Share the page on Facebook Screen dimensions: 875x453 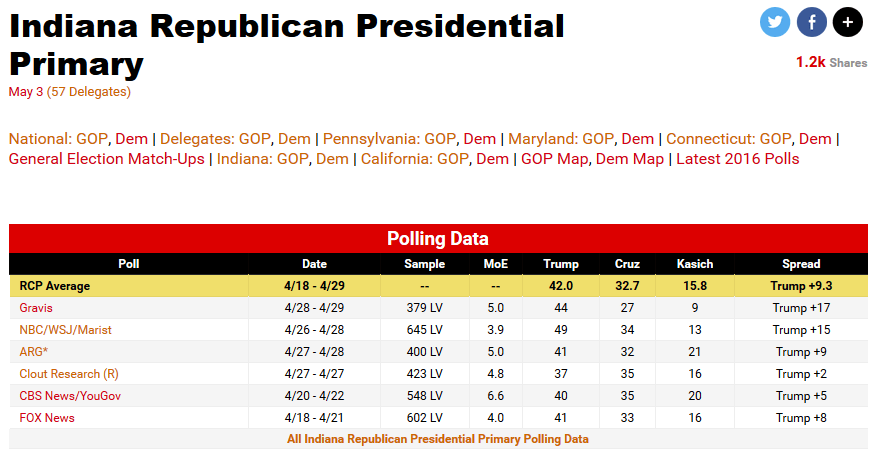tap(811, 21)
